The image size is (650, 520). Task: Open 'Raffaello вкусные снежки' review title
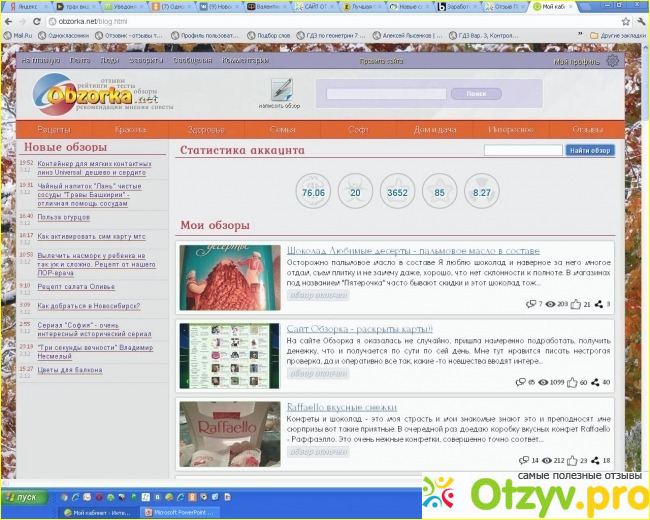click(341, 407)
